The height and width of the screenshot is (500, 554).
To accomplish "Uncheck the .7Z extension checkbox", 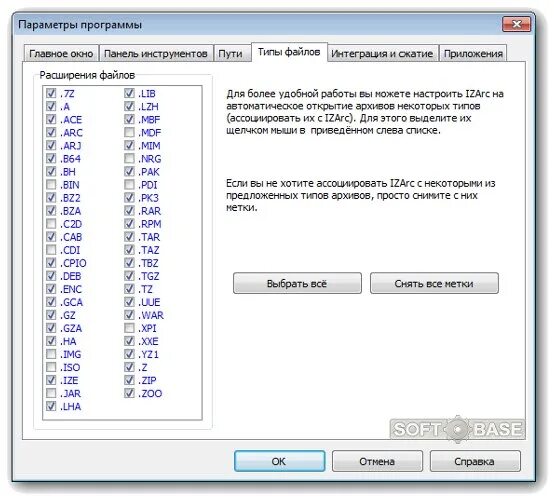I will [x=51, y=93].
